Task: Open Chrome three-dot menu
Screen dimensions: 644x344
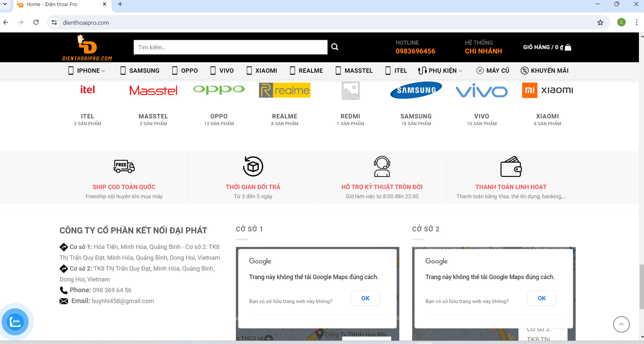Action: (x=637, y=22)
